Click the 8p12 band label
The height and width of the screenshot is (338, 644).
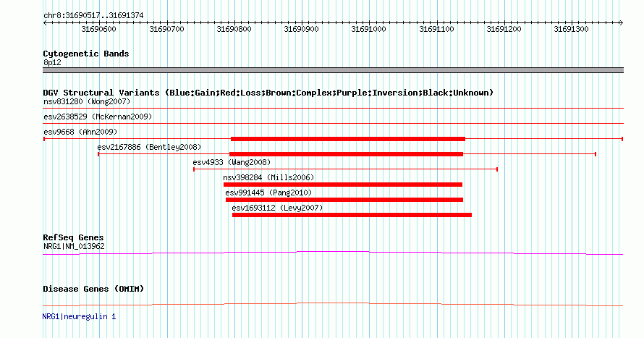[52, 62]
